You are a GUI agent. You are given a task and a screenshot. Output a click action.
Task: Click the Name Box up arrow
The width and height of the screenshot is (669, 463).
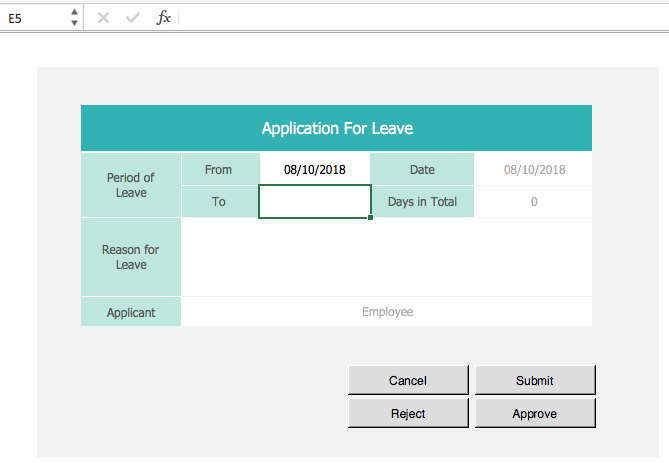(x=74, y=12)
